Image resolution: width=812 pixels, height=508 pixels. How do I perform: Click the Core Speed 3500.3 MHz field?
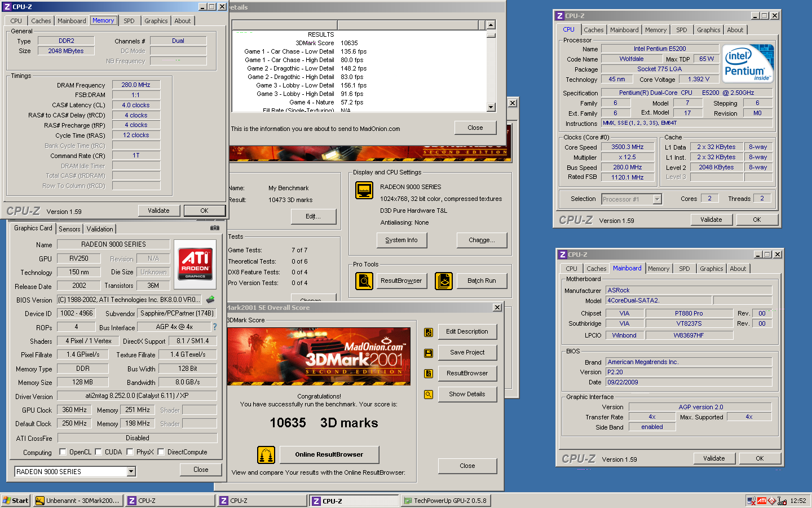(x=627, y=147)
